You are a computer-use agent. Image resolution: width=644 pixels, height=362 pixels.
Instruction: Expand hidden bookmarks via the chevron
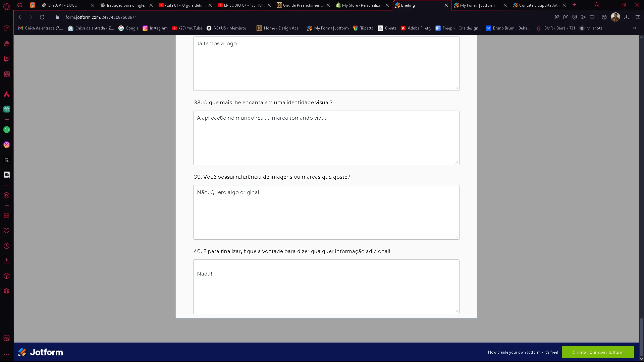point(634,28)
